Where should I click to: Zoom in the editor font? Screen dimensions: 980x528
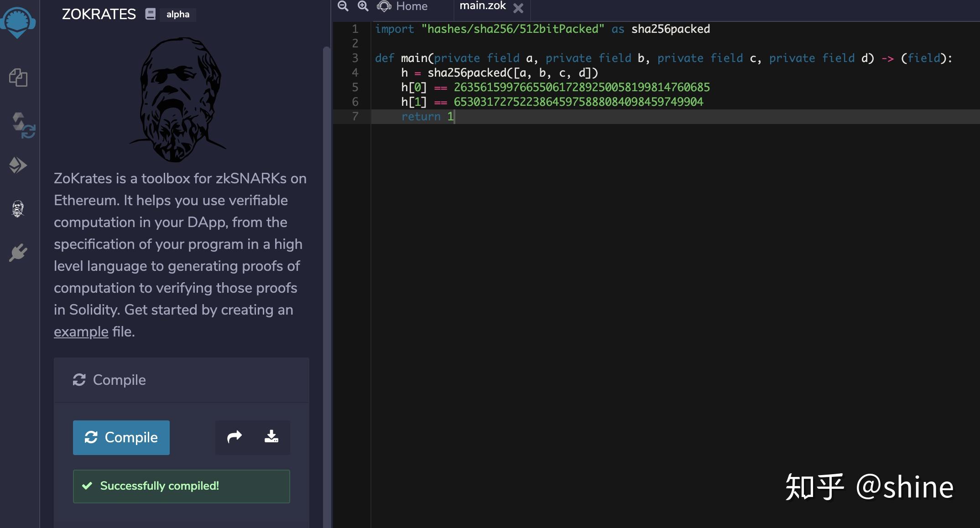pyautogui.click(x=363, y=6)
